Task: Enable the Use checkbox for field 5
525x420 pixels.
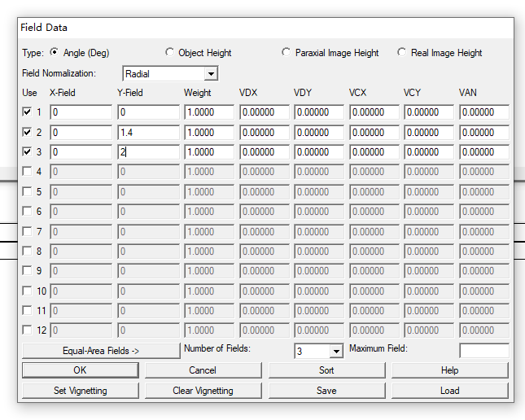Action: point(27,191)
